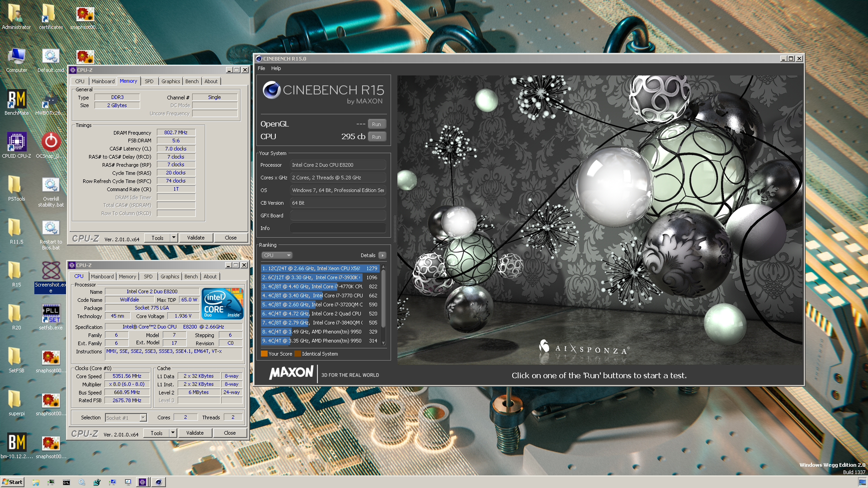This screenshot has width=868, height=488.
Task: Click Validate in upper CPU-Z window
Action: pos(196,238)
